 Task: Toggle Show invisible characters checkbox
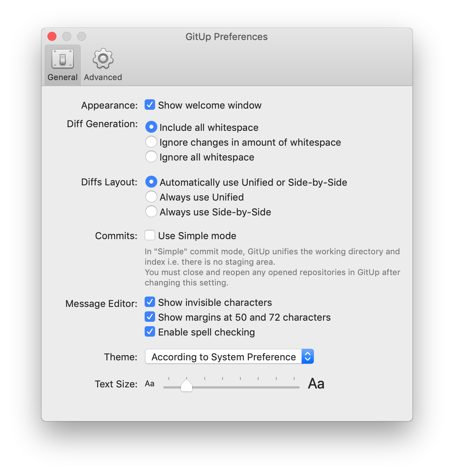tap(150, 302)
